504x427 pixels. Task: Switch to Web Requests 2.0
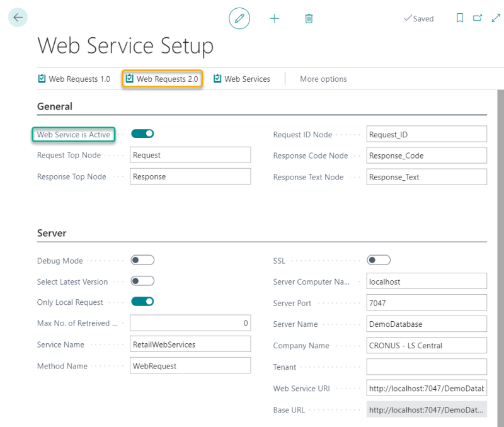click(162, 79)
